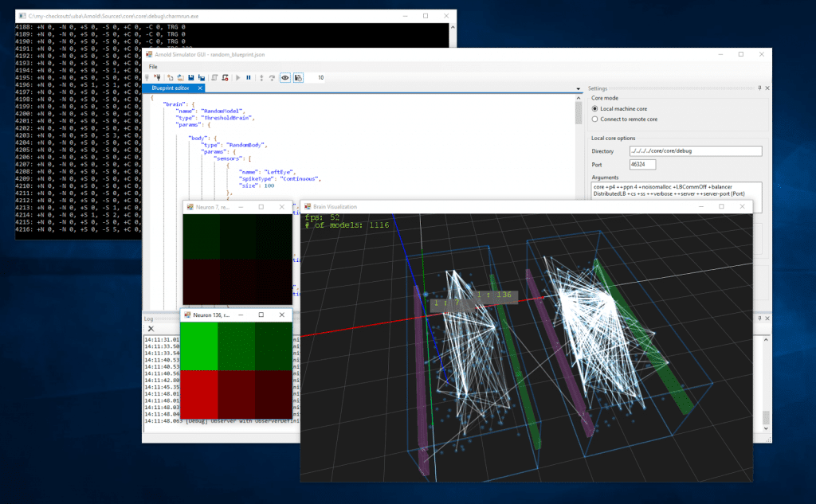This screenshot has width=816, height=504.
Task: Maximize the Brain Visualization window
Action: pyautogui.click(x=721, y=206)
